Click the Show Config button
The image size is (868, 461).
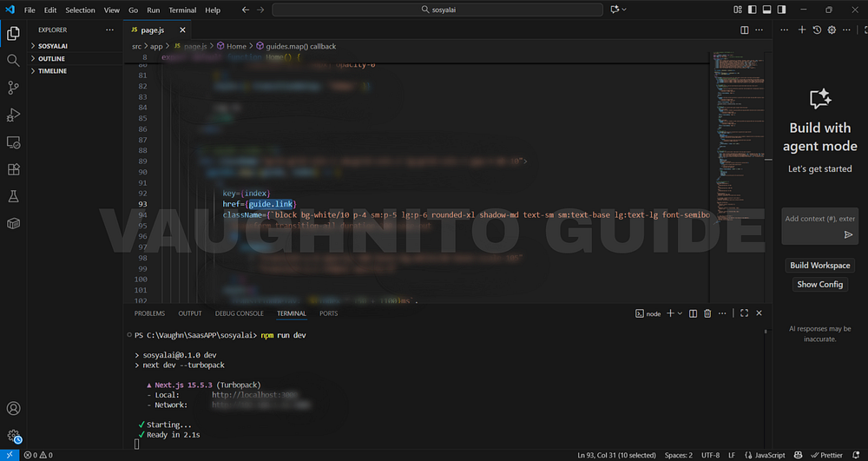pos(820,285)
